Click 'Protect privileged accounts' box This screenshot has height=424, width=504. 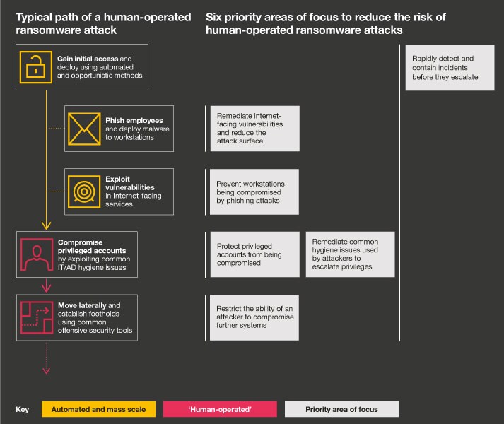254,254
